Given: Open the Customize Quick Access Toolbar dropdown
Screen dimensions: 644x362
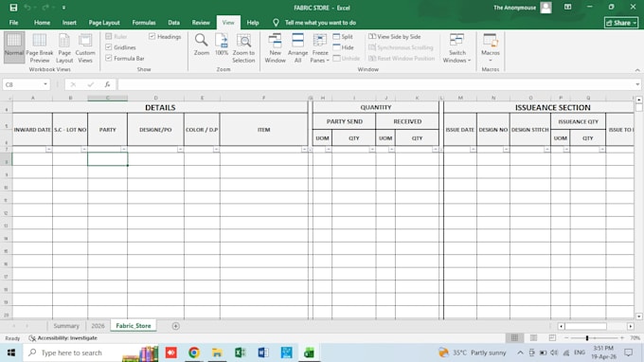Looking at the screenshot, I should [63, 8].
